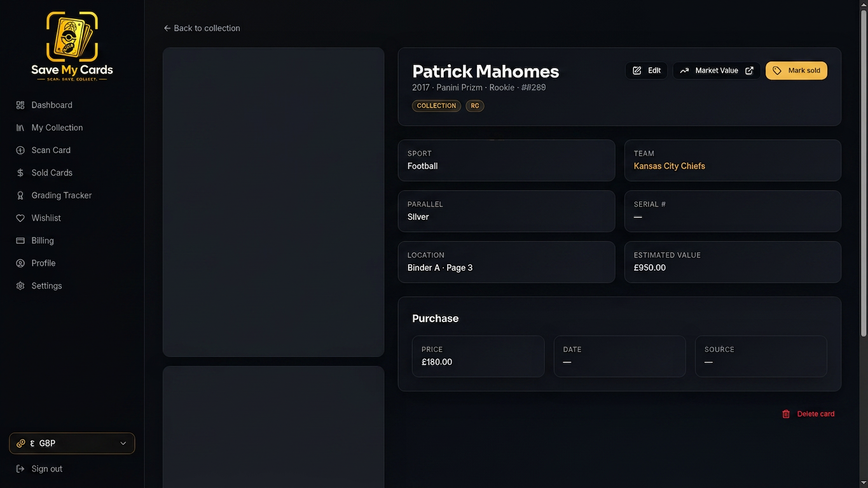Click the Back to collection link
The height and width of the screenshot is (488, 868).
point(202,28)
